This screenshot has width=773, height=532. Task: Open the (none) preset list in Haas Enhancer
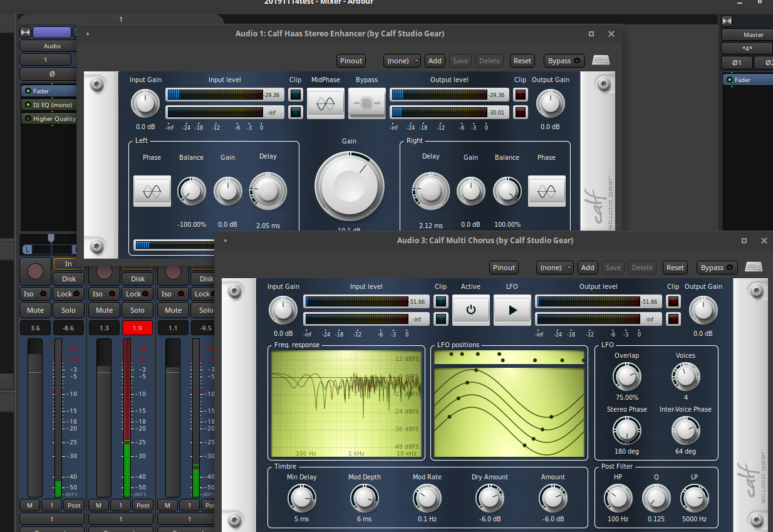point(402,60)
